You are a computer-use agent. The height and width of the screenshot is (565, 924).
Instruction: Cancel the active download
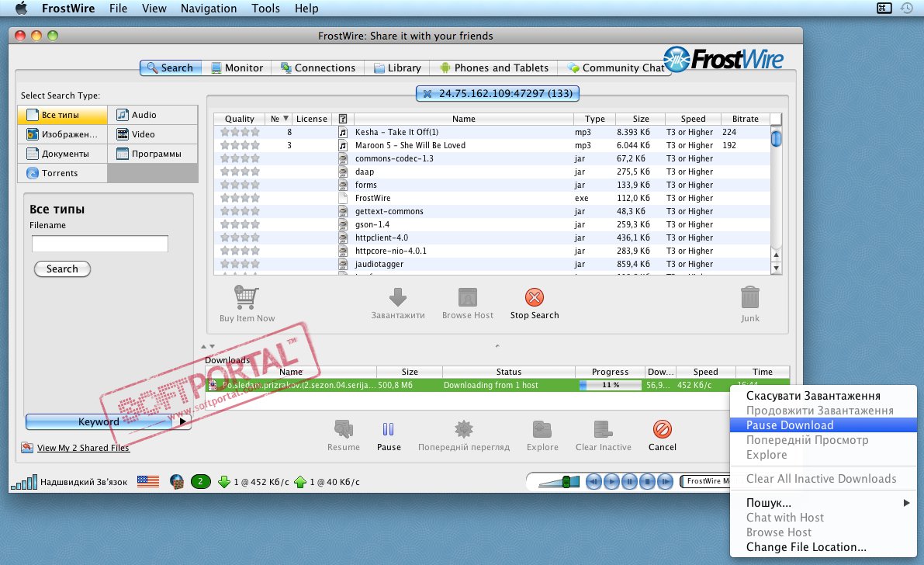(x=663, y=429)
